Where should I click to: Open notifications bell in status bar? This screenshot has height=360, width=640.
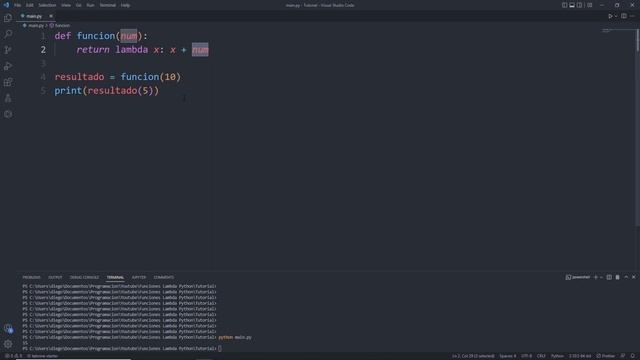(x=633, y=356)
